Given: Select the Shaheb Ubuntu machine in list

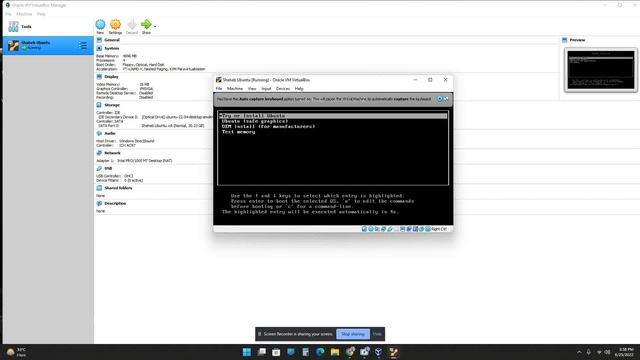Looking at the screenshot, I should (48, 45).
